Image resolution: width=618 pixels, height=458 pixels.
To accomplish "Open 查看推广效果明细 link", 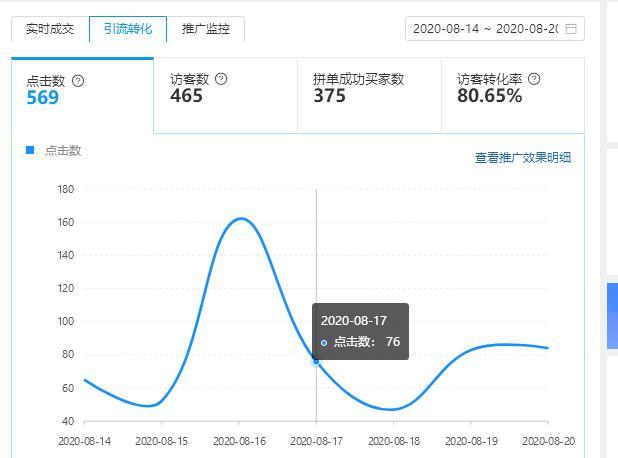I will [x=523, y=158].
